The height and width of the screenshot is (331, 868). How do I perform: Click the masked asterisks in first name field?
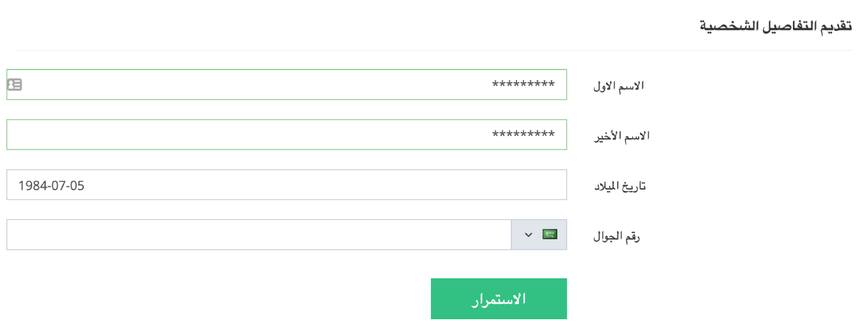(x=523, y=84)
